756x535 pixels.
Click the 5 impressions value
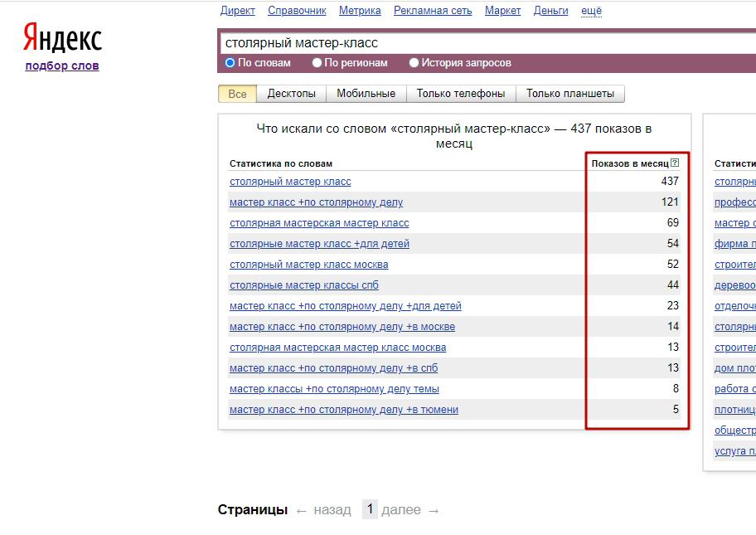coord(676,410)
